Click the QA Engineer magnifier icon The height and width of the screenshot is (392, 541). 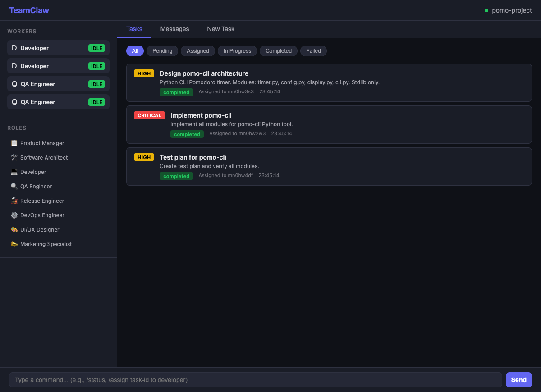coord(14,186)
